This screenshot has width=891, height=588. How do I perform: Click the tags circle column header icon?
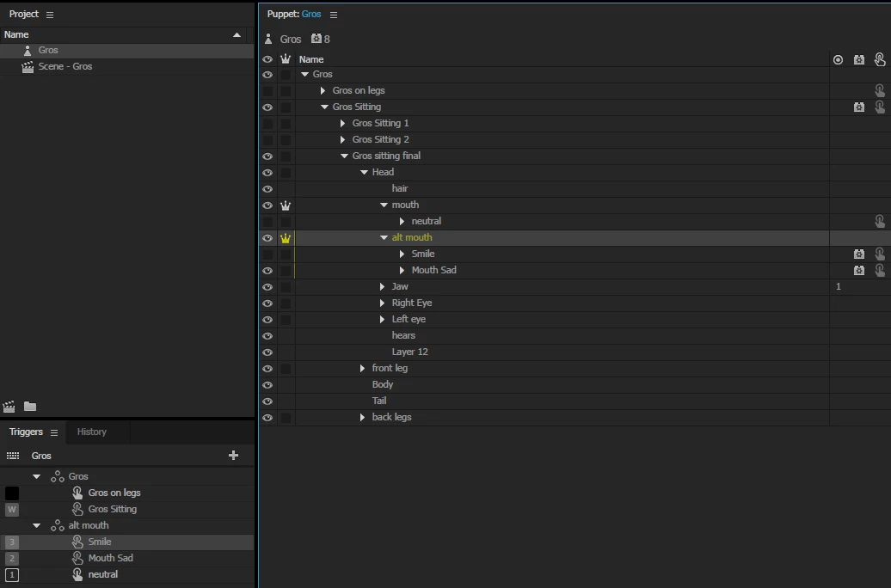pyautogui.click(x=839, y=59)
